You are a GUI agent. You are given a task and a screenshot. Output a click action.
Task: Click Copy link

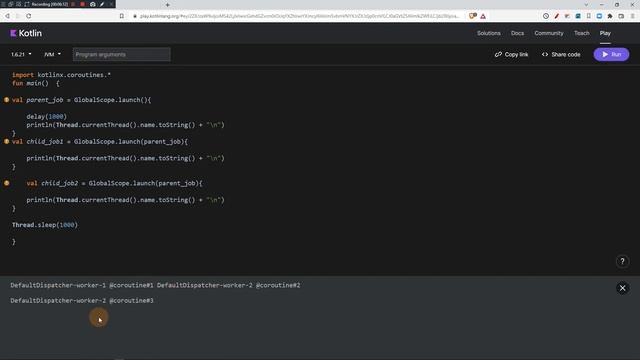[x=511, y=54]
